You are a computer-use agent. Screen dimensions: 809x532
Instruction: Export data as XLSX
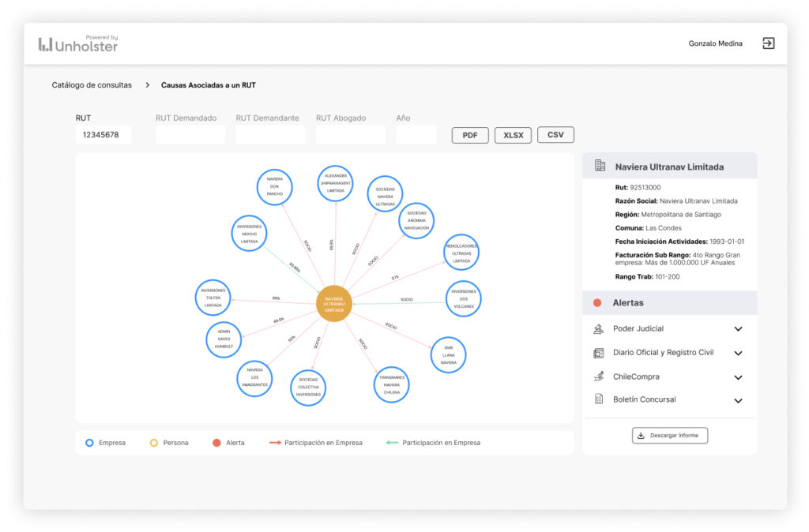pyautogui.click(x=513, y=135)
